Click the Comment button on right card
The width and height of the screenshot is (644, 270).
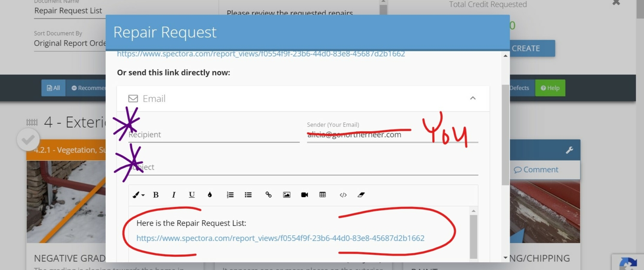click(x=536, y=170)
